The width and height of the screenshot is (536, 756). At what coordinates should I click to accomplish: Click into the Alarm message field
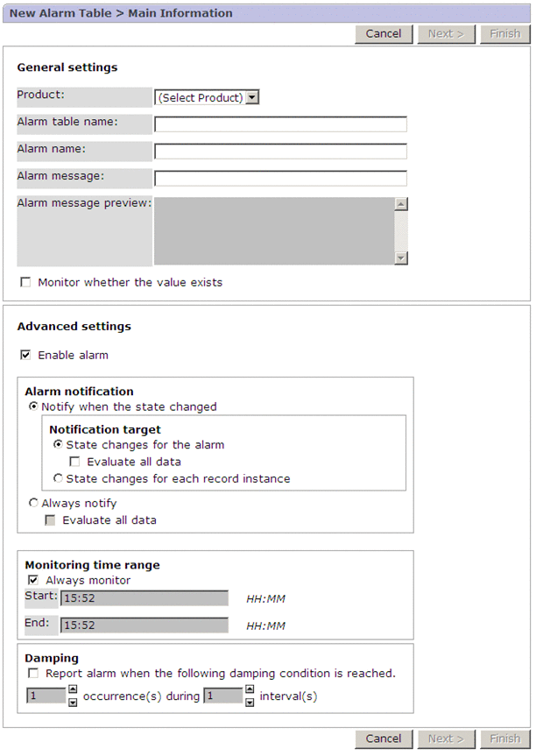280,178
